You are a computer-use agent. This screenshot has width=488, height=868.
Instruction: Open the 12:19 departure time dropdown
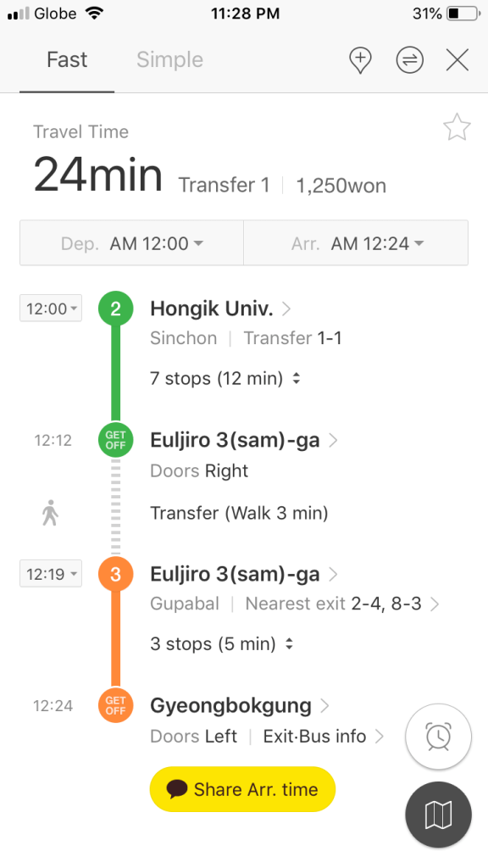51,574
